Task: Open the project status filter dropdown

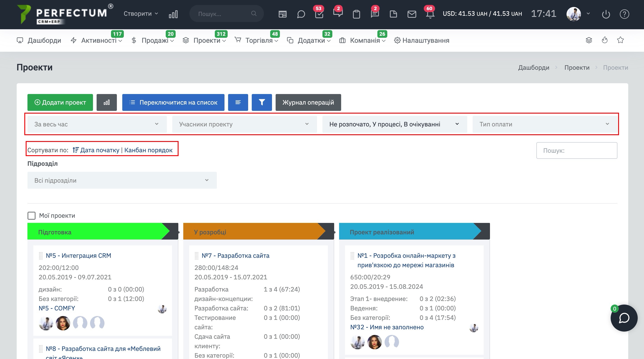Action: (395, 124)
